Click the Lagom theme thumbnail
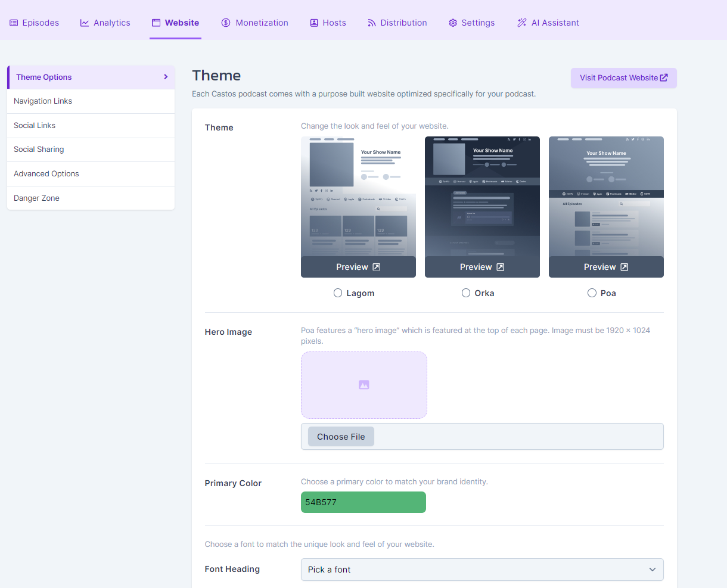Image resolution: width=727 pixels, height=588 pixels. [x=358, y=197]
